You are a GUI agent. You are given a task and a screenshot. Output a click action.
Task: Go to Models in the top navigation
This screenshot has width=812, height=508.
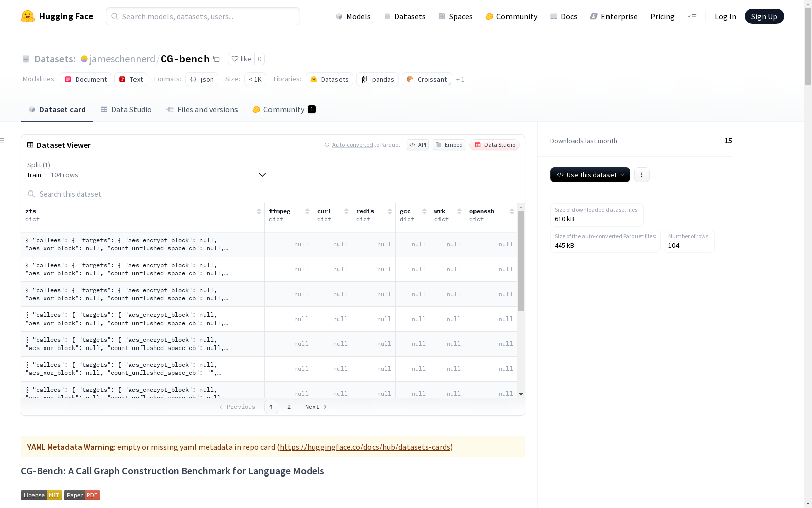pyautogui.click(x=353, y=16)
